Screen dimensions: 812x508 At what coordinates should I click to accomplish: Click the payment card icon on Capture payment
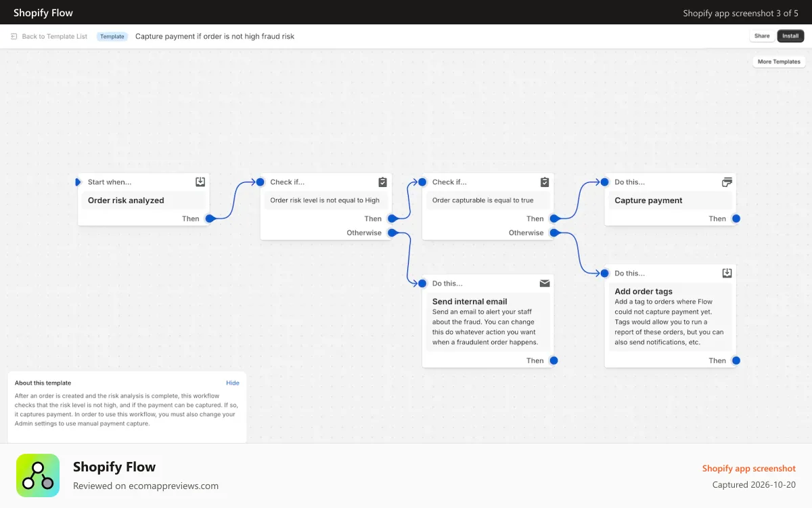tap(727, 182)
